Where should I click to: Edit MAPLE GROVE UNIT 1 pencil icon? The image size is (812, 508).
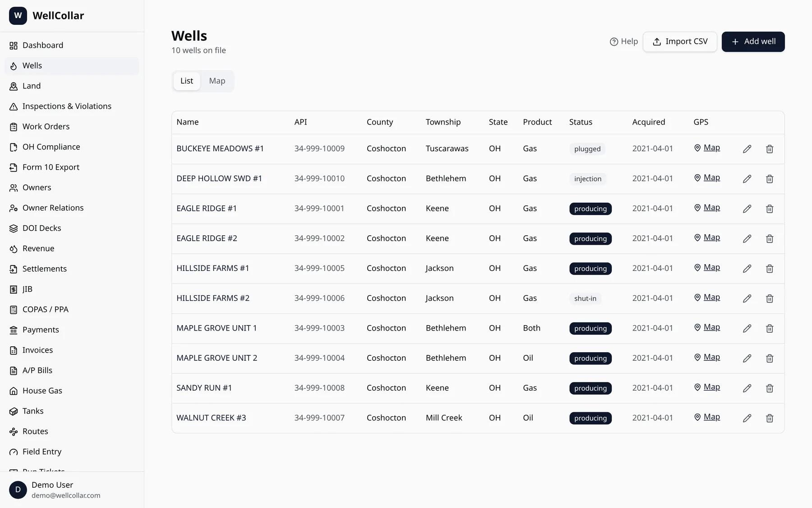point(747,328)
